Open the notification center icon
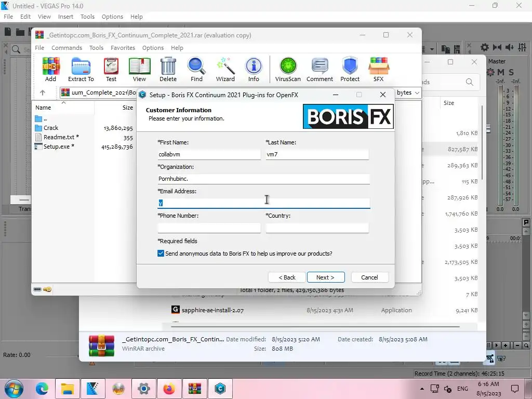The image size is (532, 399). [515, 389]
